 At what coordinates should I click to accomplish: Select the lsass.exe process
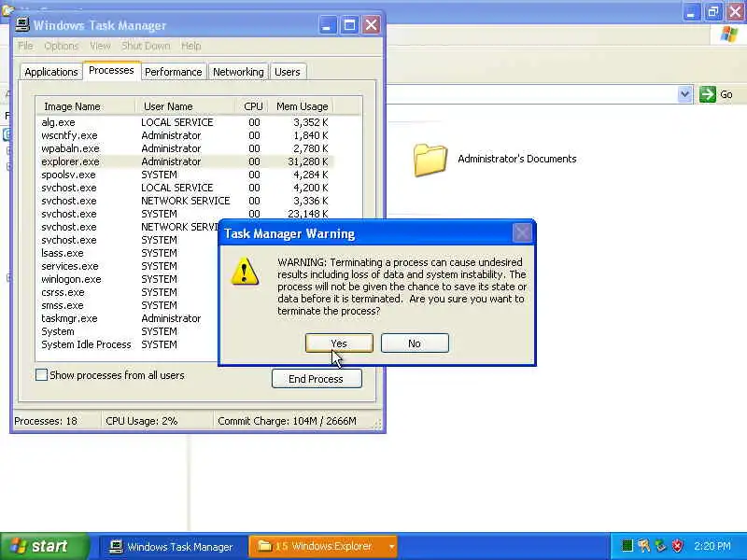(129, 253)
